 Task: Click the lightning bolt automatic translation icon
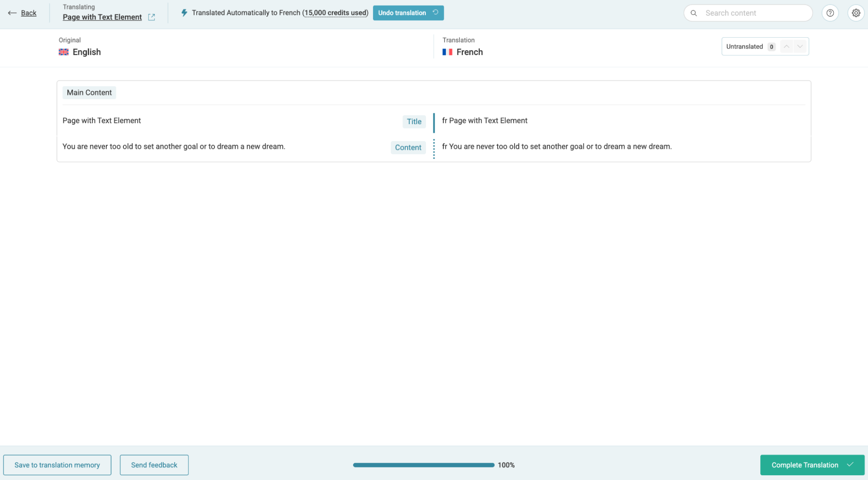[184, 13]
